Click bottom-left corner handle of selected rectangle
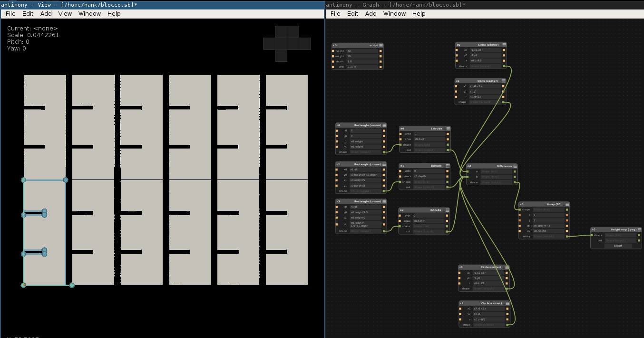644x338 pixels. [x=23, y=285]
